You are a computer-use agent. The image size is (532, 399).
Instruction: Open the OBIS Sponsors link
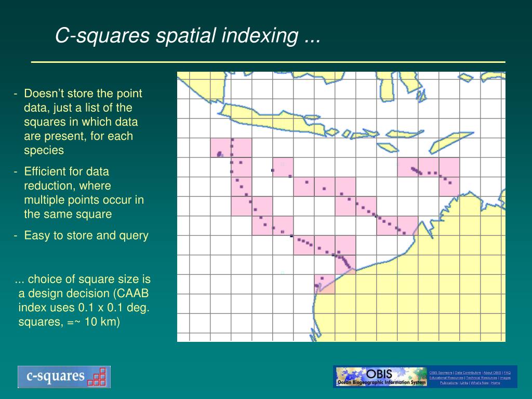(441, 373)
